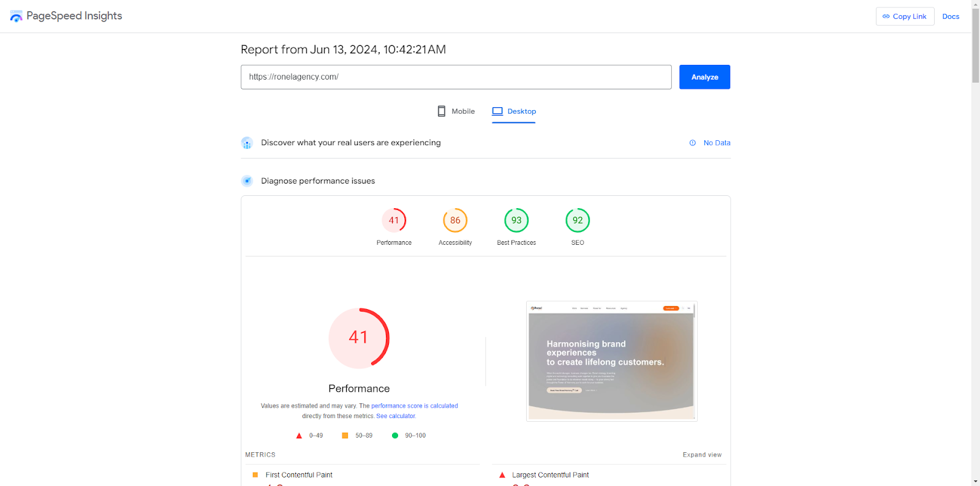Select the Best Practices score gauge 93
Screen dimensions: 980x486
click(516, 220)
